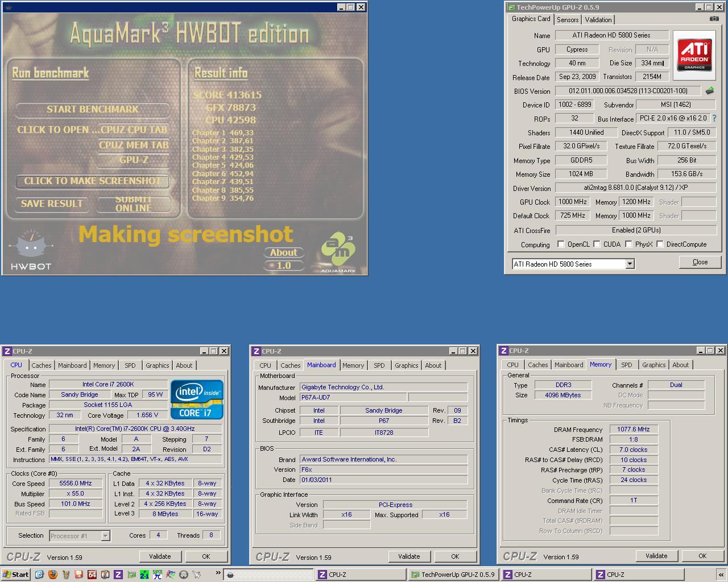Click Validate in the Mainboard CPU-Z window

pos(409,556)
